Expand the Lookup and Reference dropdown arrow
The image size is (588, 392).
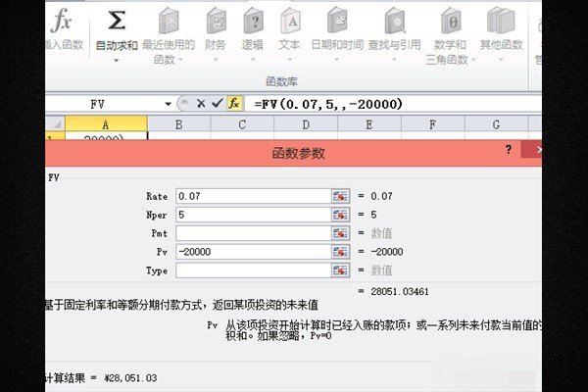tap(394, 59)
